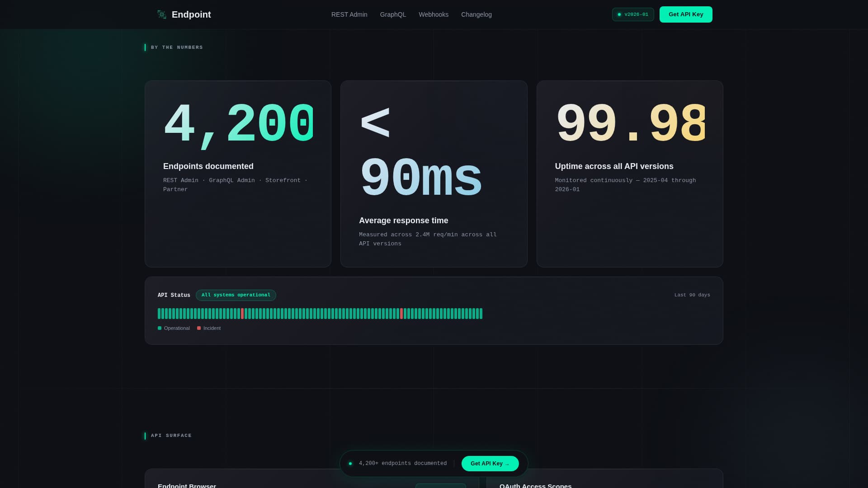View the Changelog link

476,14
